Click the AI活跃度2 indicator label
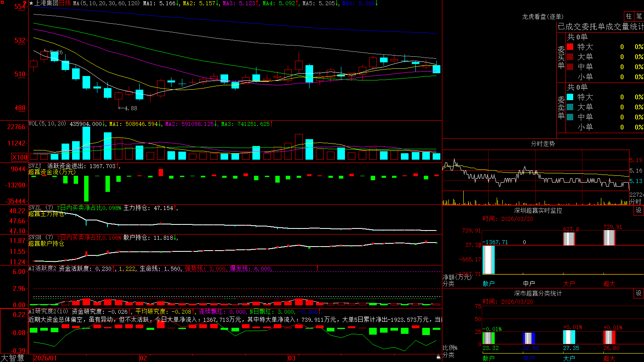The height and width of the screenshot is (362, 644). [43, 268]
